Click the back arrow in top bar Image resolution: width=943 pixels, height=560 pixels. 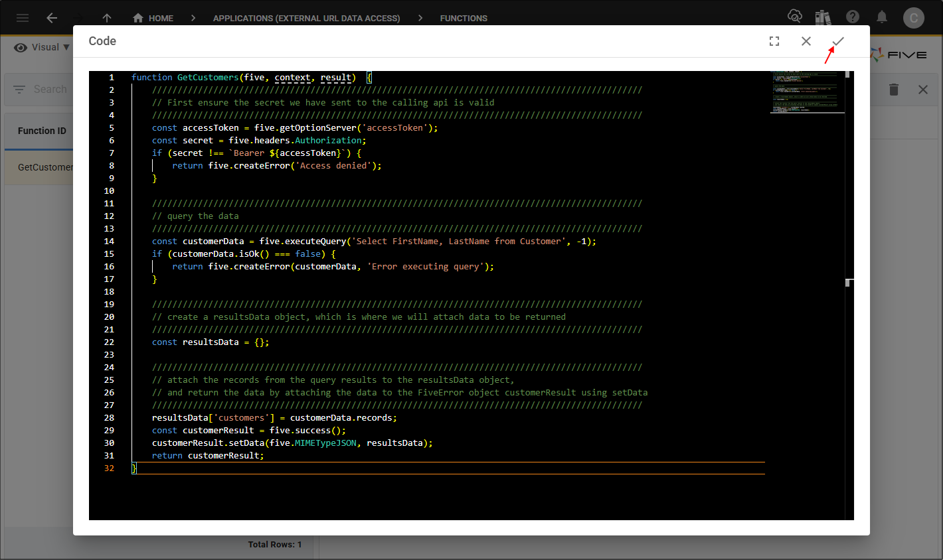coord(52,18)
